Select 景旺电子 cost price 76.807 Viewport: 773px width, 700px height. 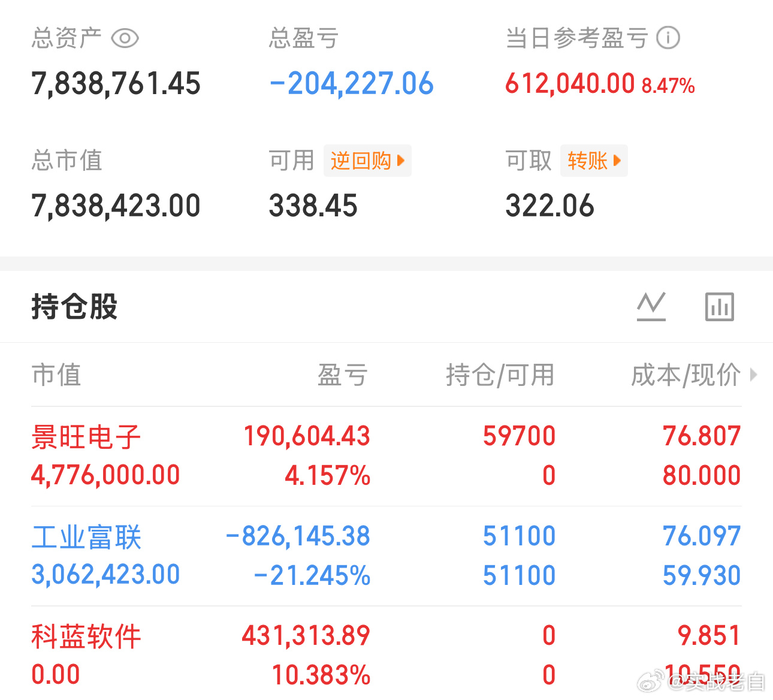702,436
